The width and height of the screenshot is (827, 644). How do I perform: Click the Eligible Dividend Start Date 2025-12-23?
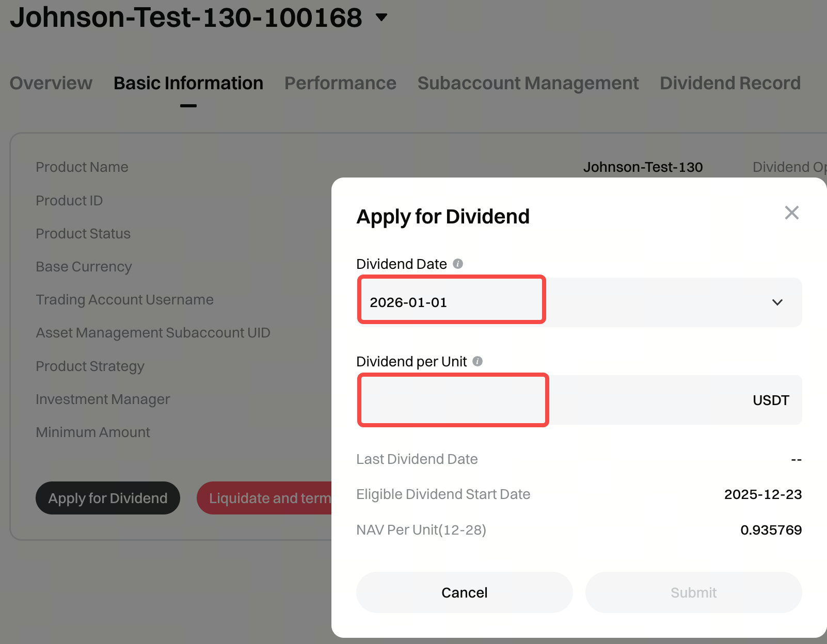click(x=762, y=494)
